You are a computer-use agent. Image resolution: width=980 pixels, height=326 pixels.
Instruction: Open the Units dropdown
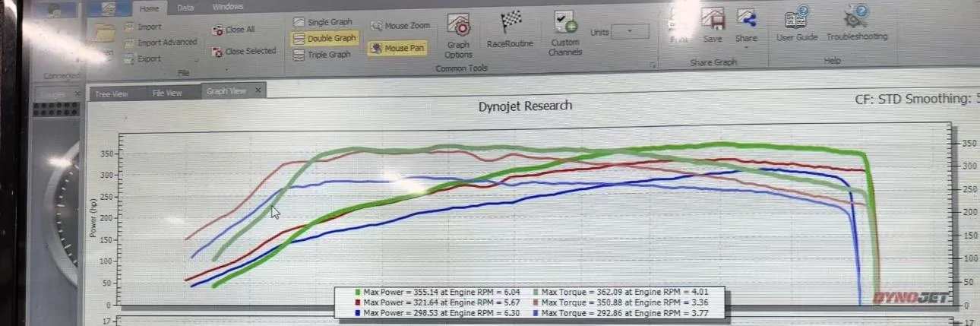tap(630, 32)
